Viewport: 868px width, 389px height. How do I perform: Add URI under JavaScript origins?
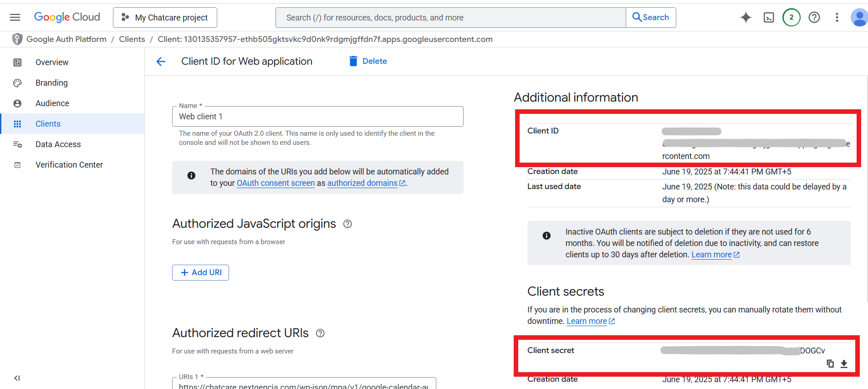point(200,272)
